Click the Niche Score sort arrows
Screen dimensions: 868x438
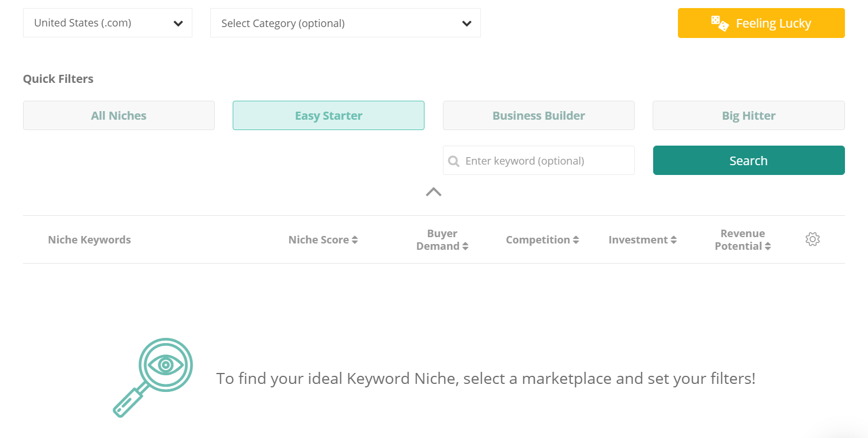pos(355,240)
